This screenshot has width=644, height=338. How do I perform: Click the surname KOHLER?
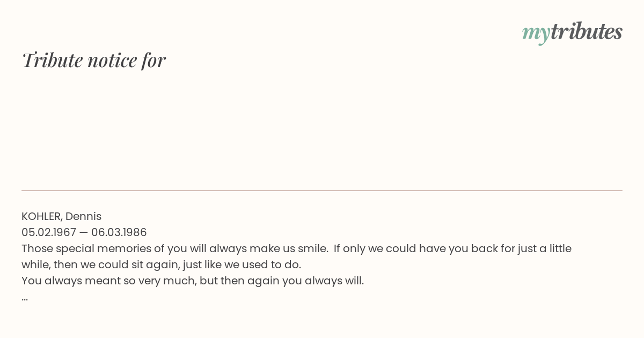[x=42, y=216]
